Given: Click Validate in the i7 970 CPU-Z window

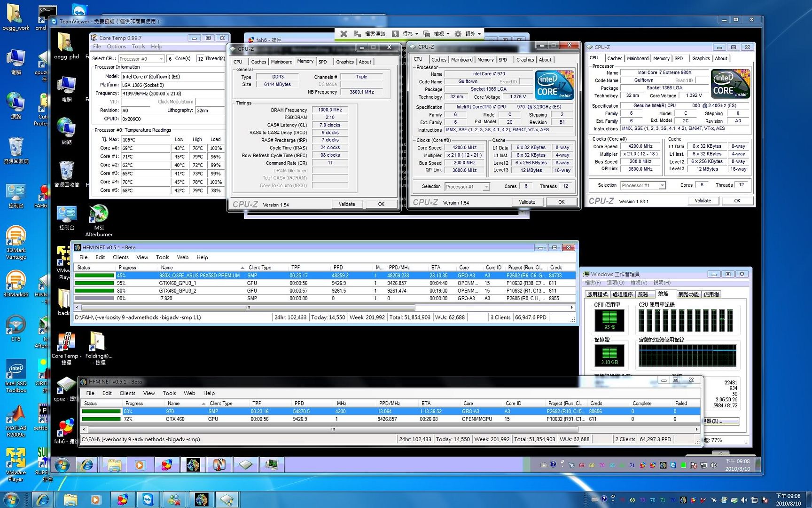Looking at the screenshot, I should pos(527,202).
